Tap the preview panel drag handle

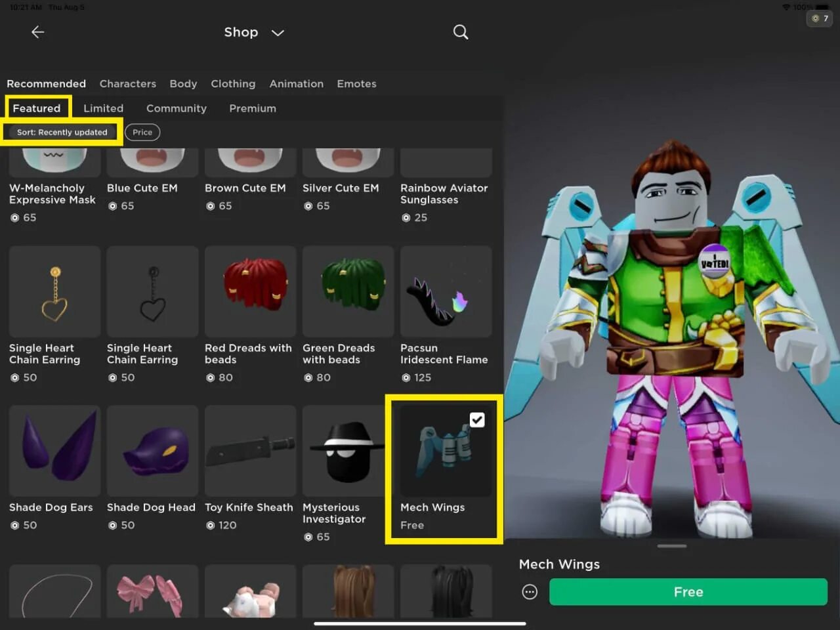point(672,546)
